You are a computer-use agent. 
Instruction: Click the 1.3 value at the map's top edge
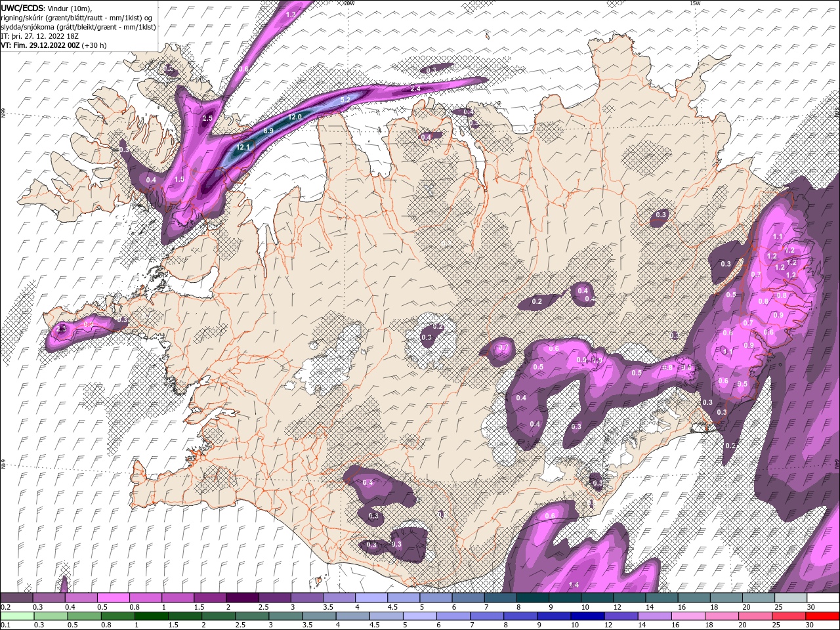(291, 14)
